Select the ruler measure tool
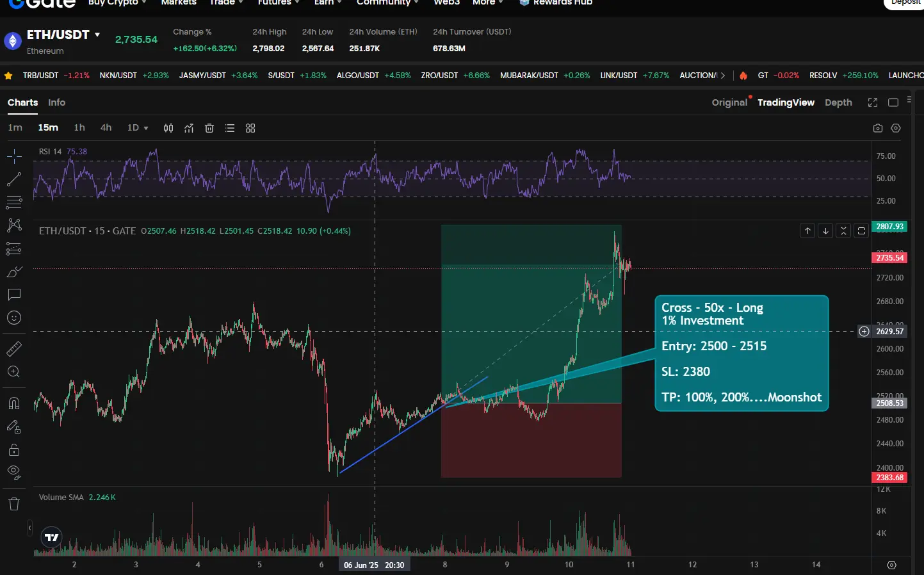The width and height of the screenshot is (924, 575). (x=14, y=349)
